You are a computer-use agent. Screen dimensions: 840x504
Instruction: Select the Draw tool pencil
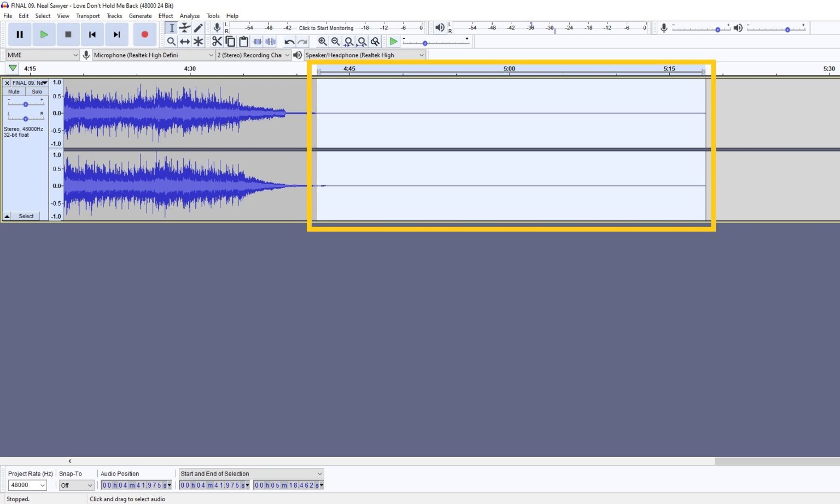click(198, 27)
